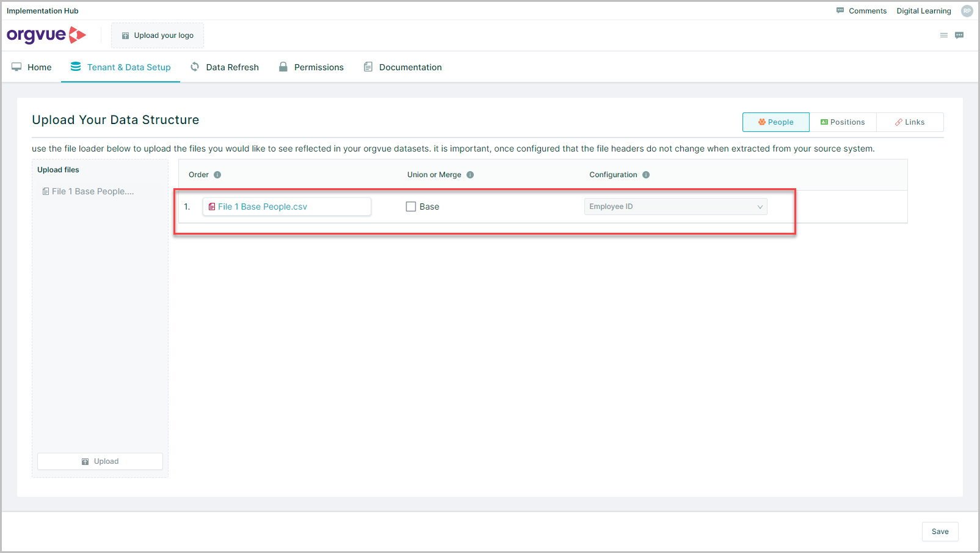Click the Configuration info icon
The image size is (980, 553).
(646, 175)
